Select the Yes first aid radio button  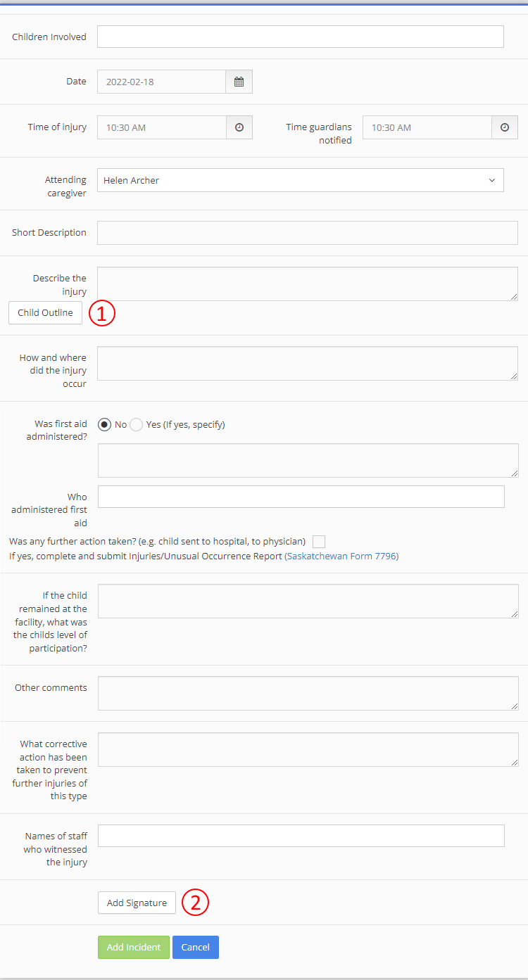click(x=135, y=424)
